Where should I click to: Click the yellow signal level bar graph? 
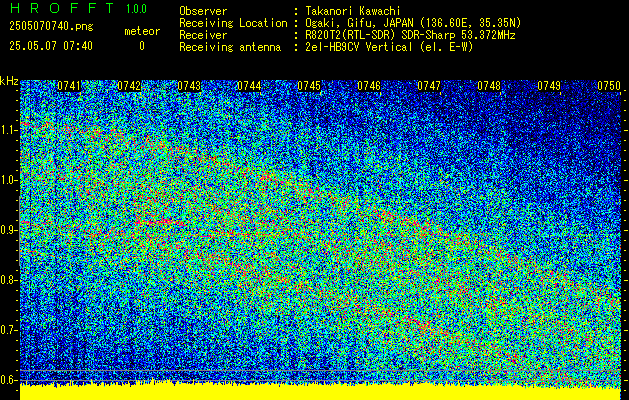tap(321, 392)
